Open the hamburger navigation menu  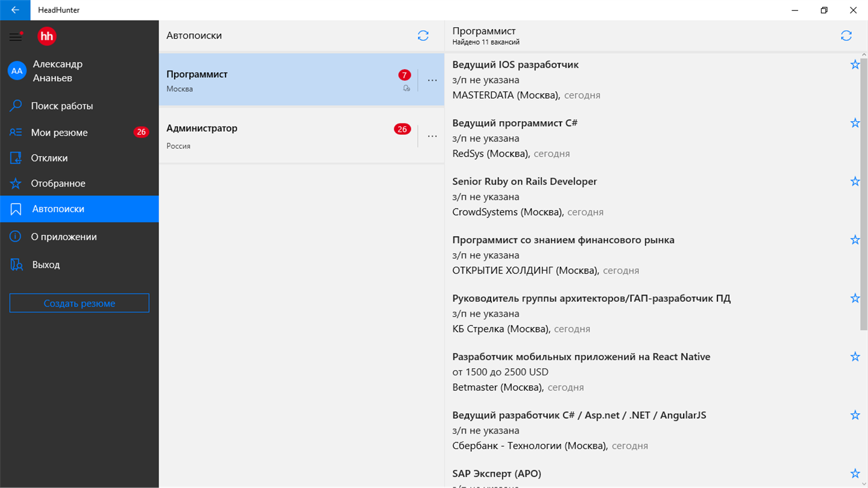click(x=16, y=37)
